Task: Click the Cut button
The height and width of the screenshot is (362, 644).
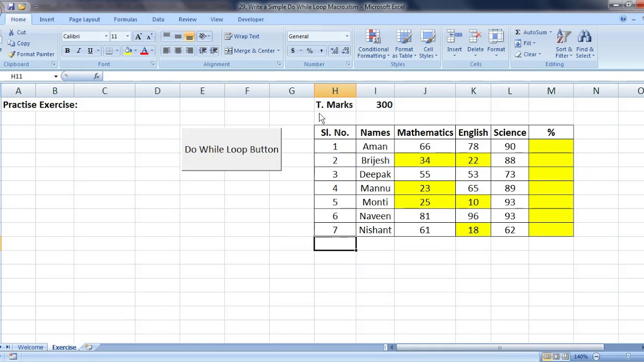Action: click(17, 32)
